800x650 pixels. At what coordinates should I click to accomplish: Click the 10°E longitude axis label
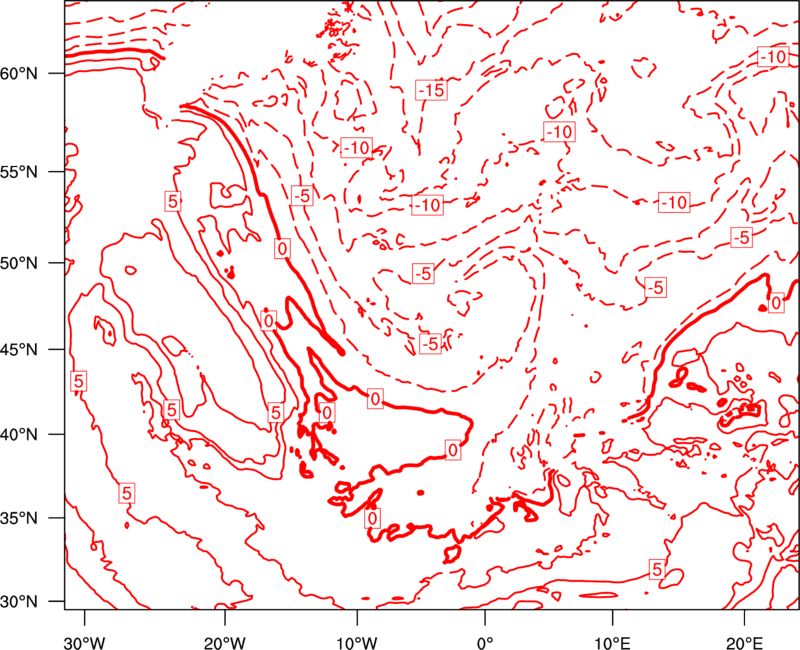pyautogui.click(x=612, y=643)
